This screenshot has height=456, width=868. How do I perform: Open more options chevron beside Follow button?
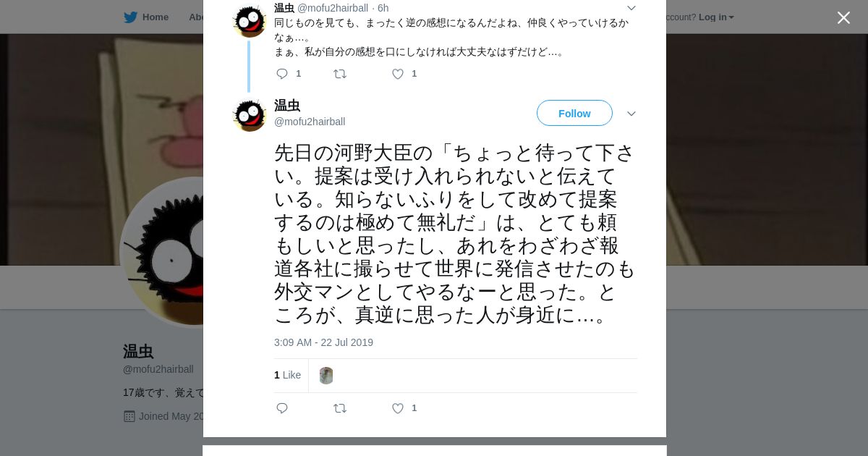(631, 114)
